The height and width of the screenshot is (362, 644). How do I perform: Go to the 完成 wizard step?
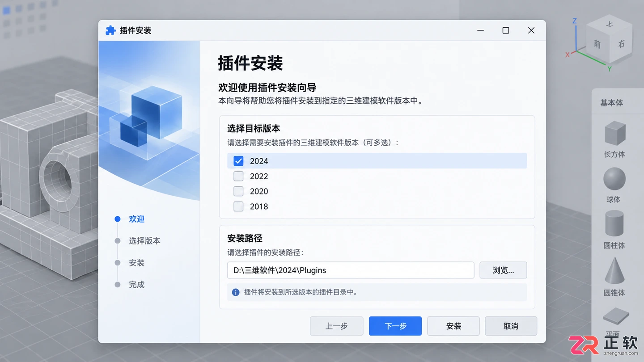point(136,285)
